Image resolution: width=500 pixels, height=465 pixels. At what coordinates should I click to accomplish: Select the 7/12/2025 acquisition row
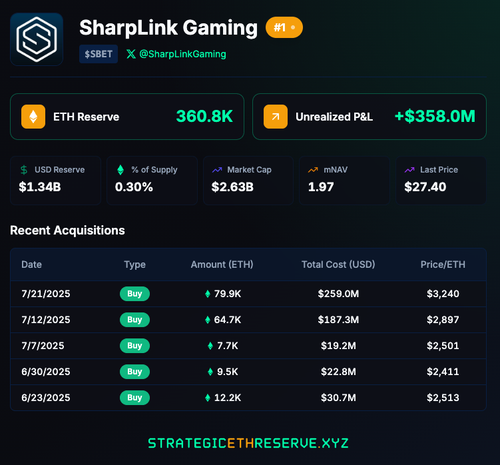pyautogui.click(x=248, y=320)
